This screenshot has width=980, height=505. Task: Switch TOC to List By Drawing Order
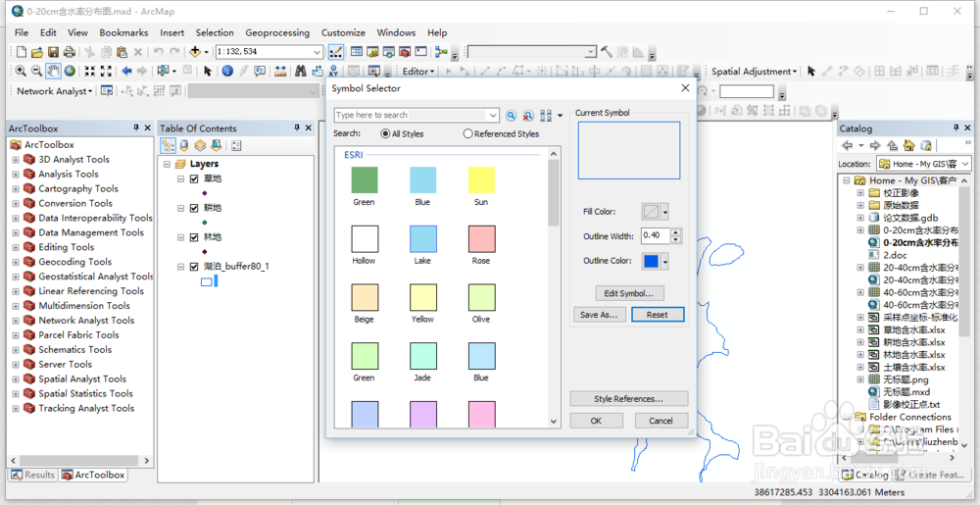click(x=168, y=146)
